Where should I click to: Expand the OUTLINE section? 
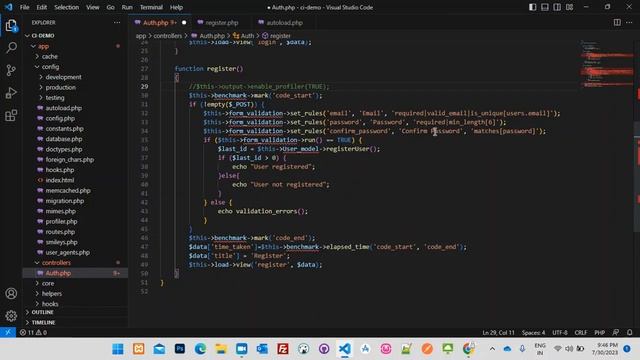click(x=76, y=312)
